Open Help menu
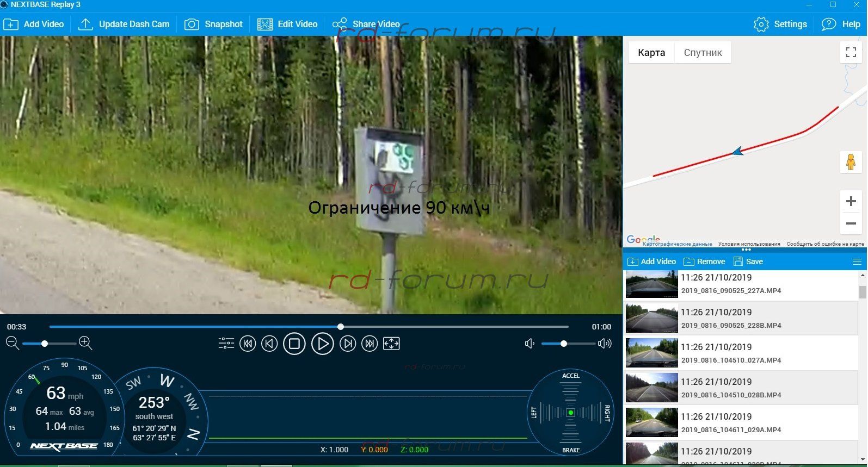 [x=841, y=24]
